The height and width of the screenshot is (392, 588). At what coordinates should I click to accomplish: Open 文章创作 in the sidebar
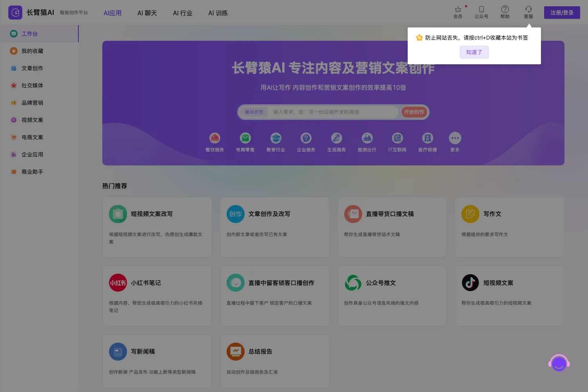click(39, 68)
